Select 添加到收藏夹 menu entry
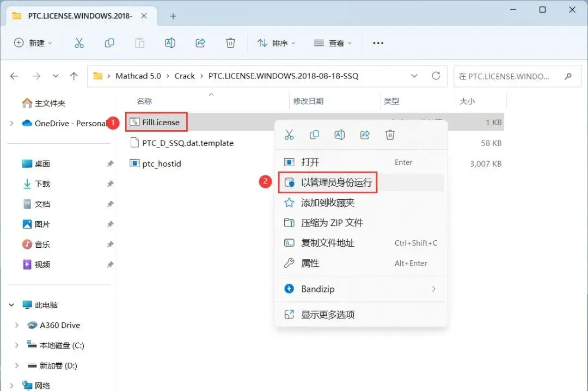588x391 pixels. pyautogui.click(x=361, y=203)
